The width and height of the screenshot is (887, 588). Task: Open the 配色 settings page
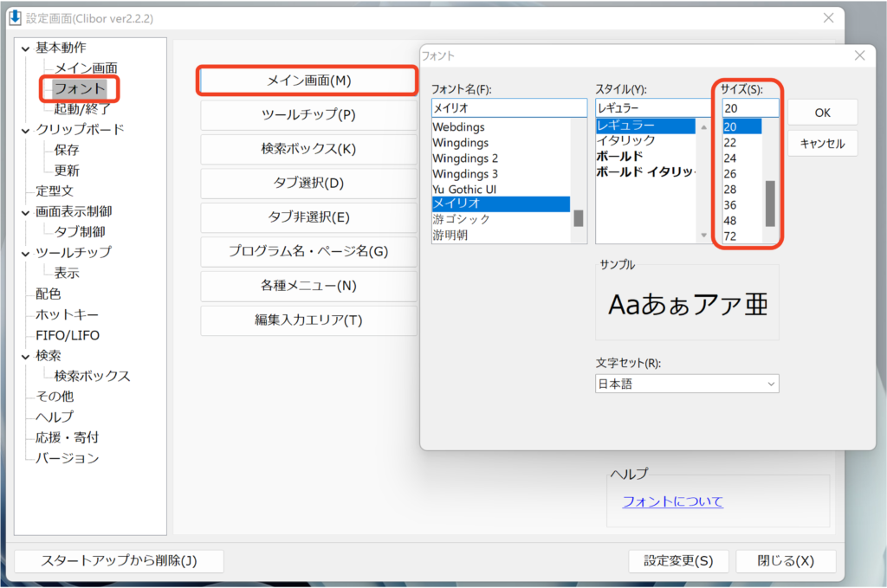click(x=49, y=294)
